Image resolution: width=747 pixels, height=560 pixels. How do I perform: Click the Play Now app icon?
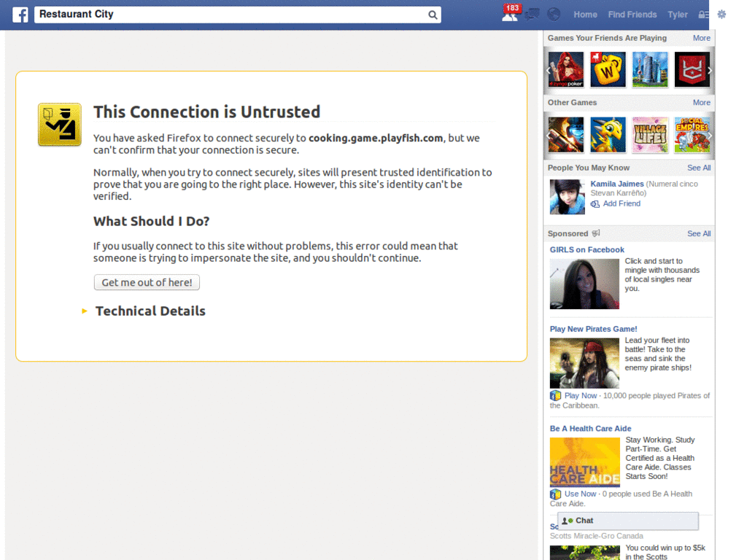(x=555, y=395)
